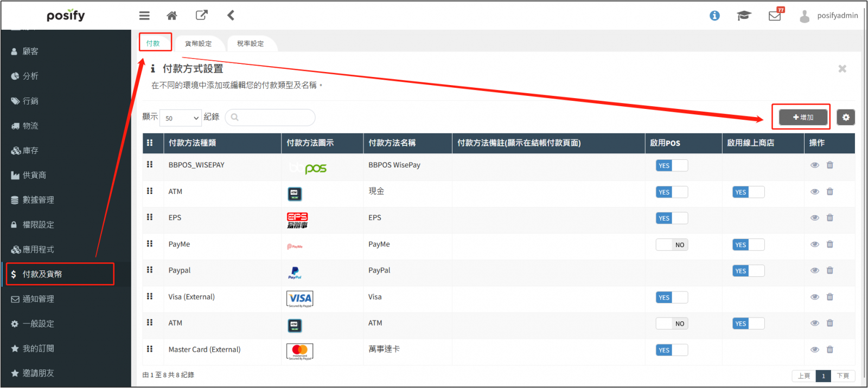
Task: Delete the EPS payment method row
Action: (829, 218)
